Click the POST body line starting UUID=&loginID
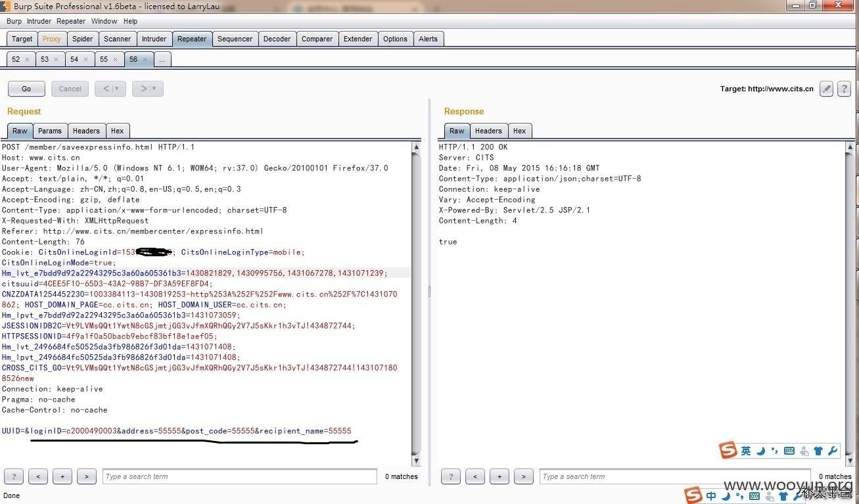Image resolution: width=859 pixels, height=504 pixels. tap(176, 431)
